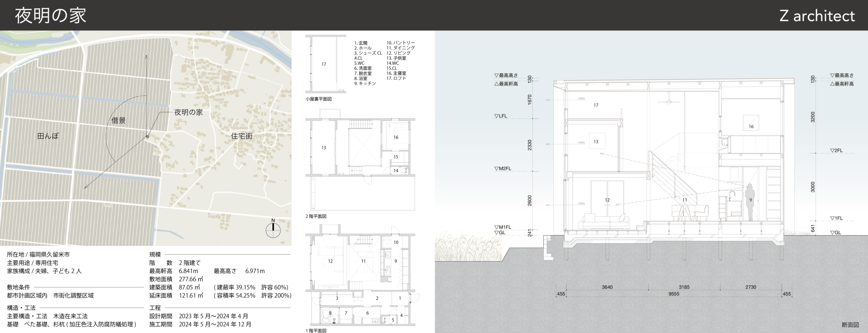Screen dimensions: 868x333
Task: Click the 夜明の家 title in the header
Action: pyautogui.click(x=51, y=16)
